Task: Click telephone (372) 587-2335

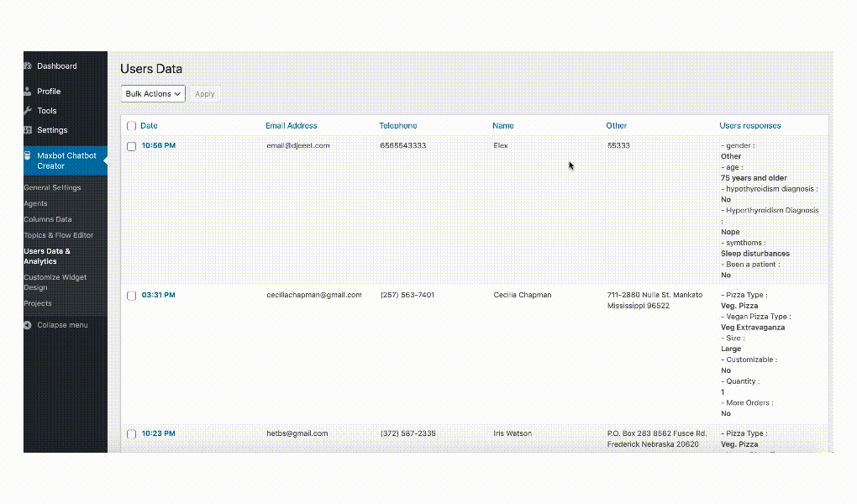Action: point(408,433)
